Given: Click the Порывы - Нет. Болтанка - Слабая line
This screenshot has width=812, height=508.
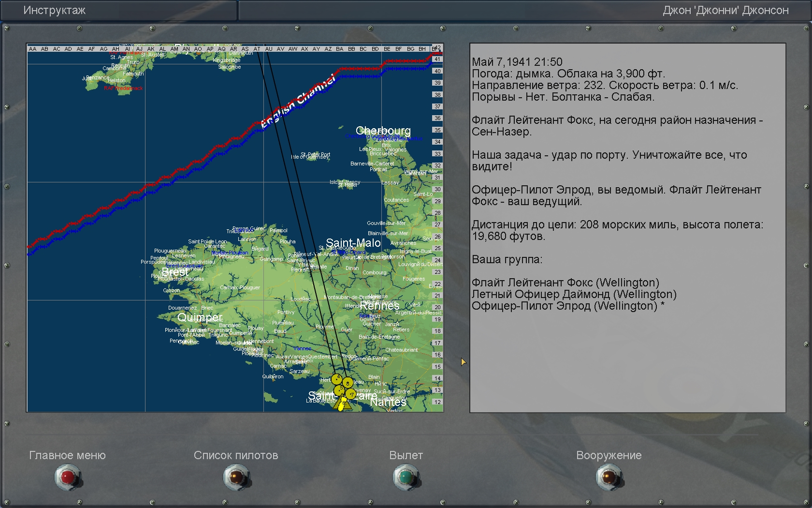Looking at the screenshot, I should click(x=563, y=97).
